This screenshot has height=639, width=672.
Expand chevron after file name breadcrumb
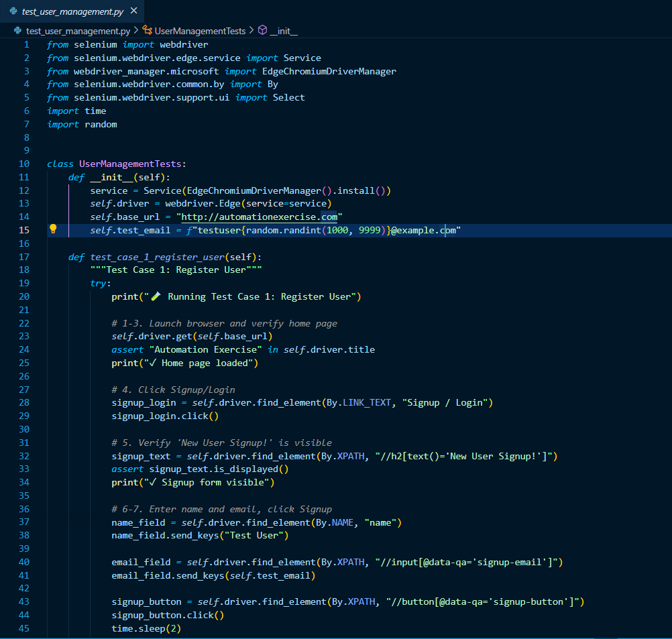136,30
